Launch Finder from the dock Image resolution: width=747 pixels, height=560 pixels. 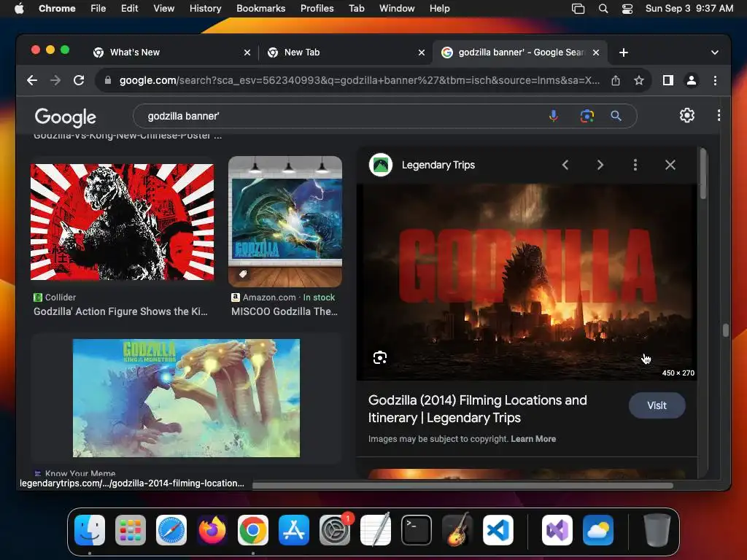90,530
